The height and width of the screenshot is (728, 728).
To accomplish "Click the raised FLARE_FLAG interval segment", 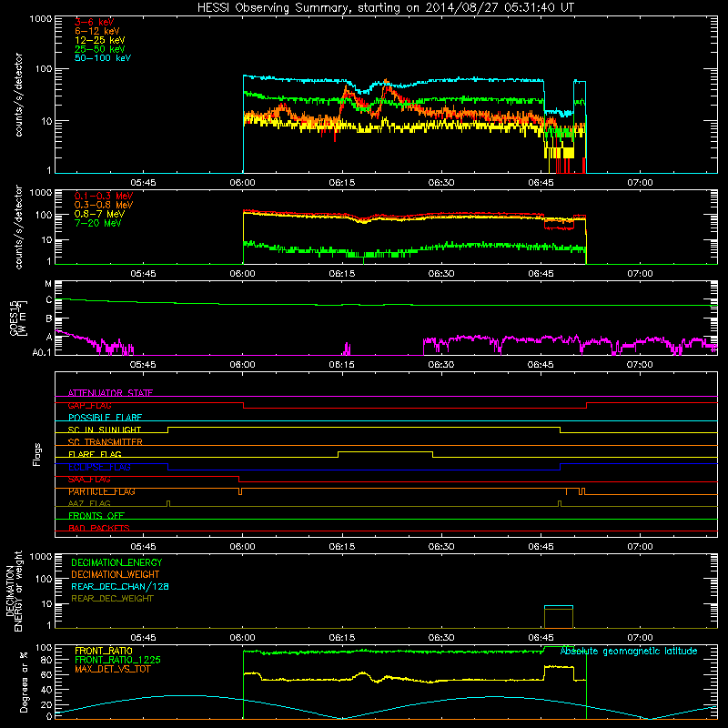I will pos(385,451).
